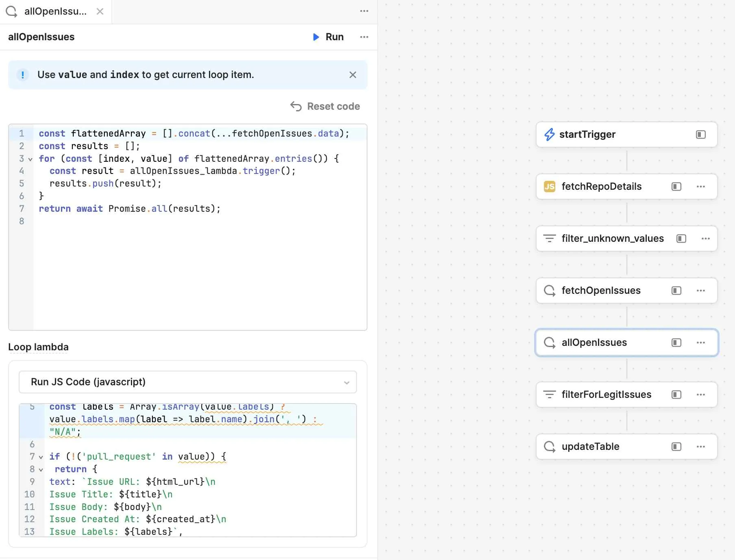Collapse the for loop fold arrow on line 3

click(30, 159)
